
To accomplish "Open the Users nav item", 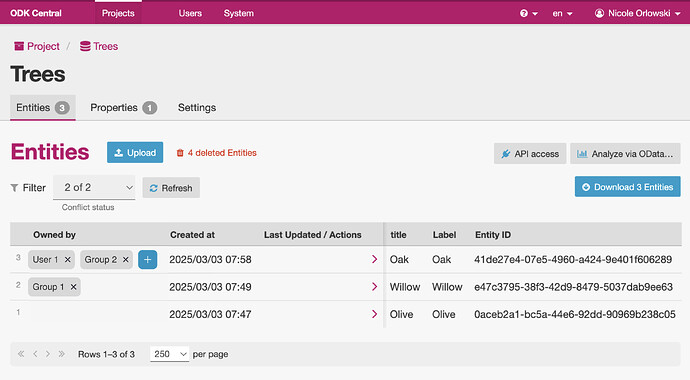I will click(190, 13).
